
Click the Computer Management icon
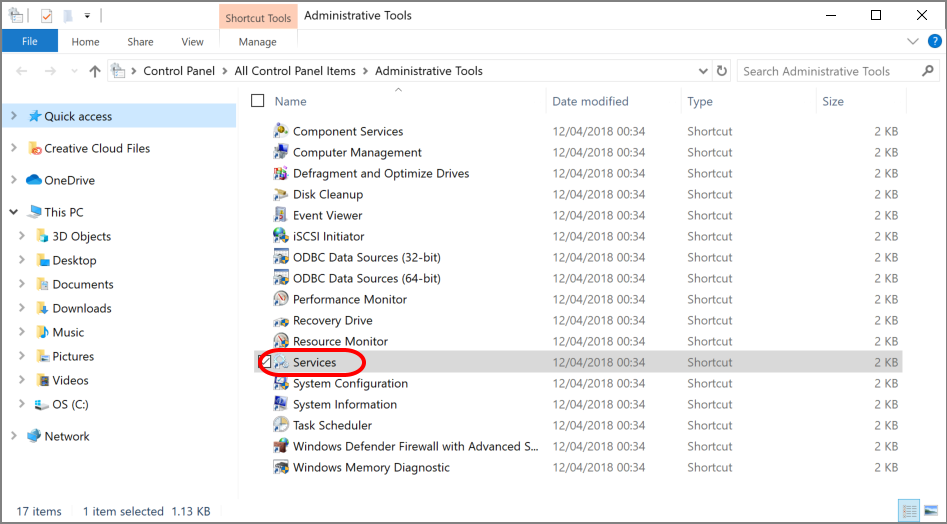(281, 152)
